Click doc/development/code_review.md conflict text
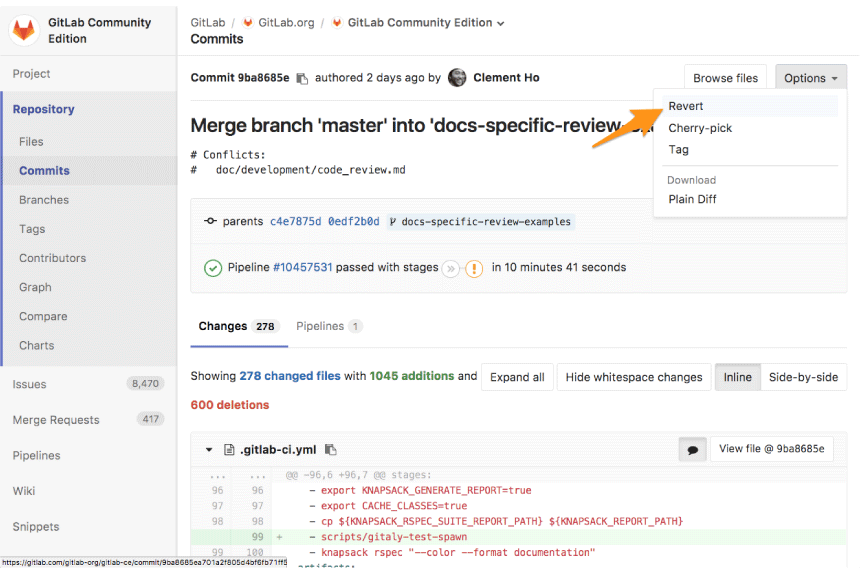This screenshot has height=573, width=860. 310,169
